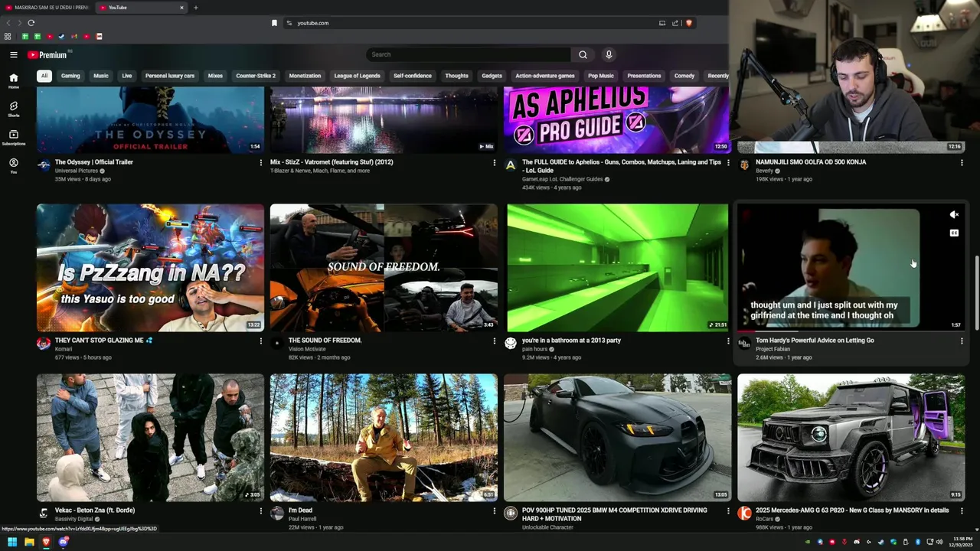This screenshot has height=551, width=980.
Task: Filter by Personal luxury cars chip
Action: tap(170, 76)
